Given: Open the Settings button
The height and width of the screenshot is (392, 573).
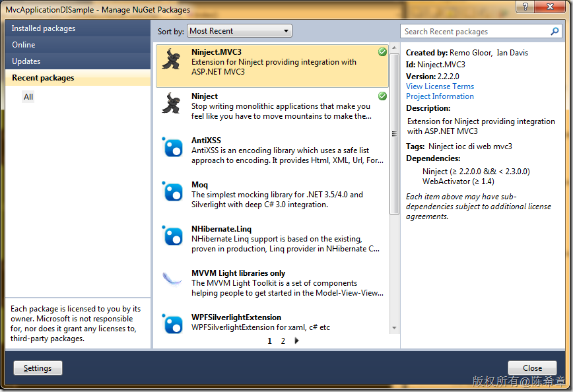Looking at the screenshot, I should tap(38, 368).
